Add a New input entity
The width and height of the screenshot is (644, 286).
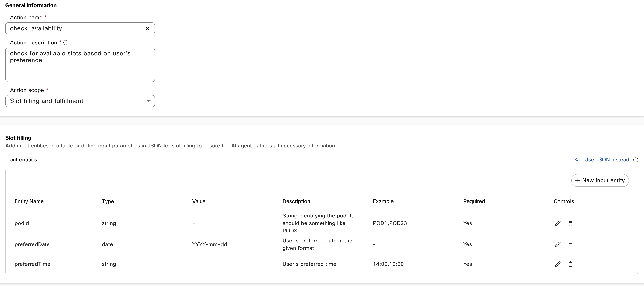pyautogui.click(x=600, y=180)
